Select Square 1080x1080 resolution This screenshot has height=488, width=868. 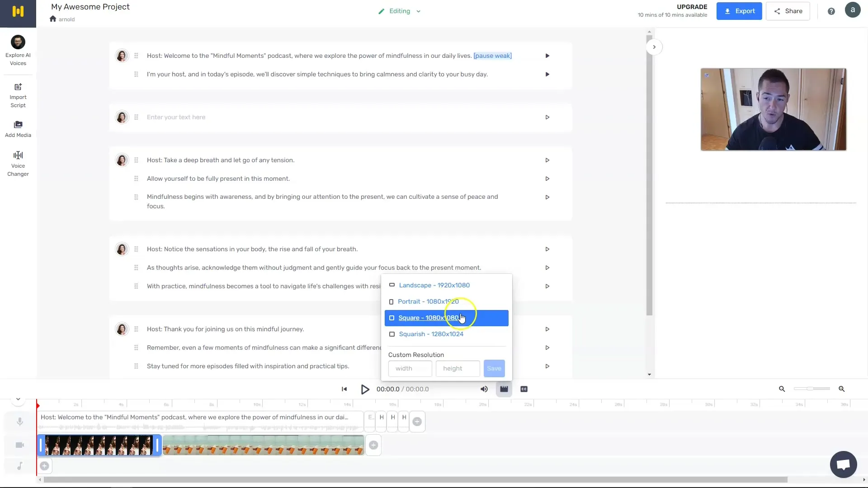[x=446, y=318]
